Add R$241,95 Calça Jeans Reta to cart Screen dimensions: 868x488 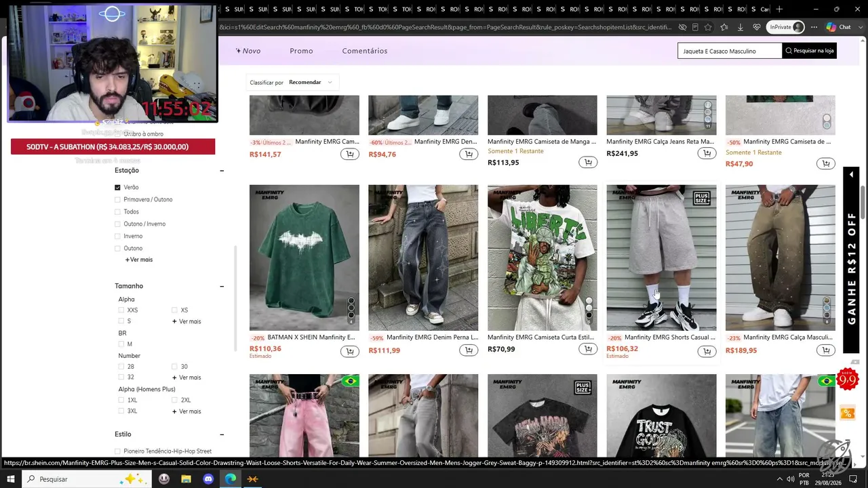[x=707, y=154]
